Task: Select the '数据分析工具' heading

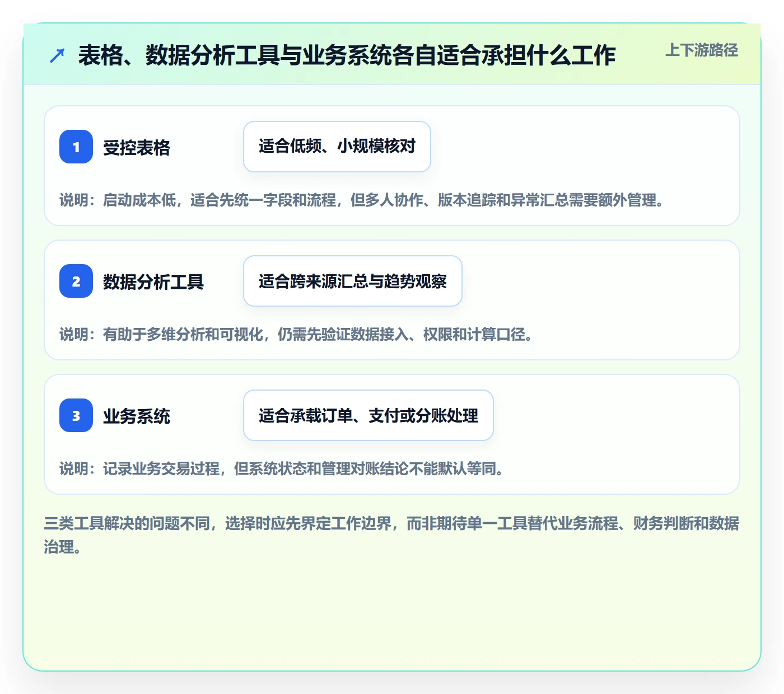Action: pos(153,282)
